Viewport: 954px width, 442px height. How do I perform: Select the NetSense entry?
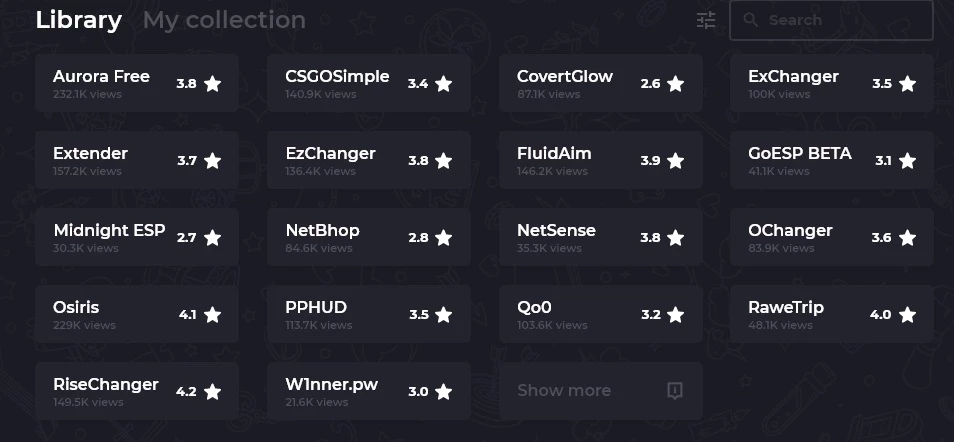click(x=601, y=237)
